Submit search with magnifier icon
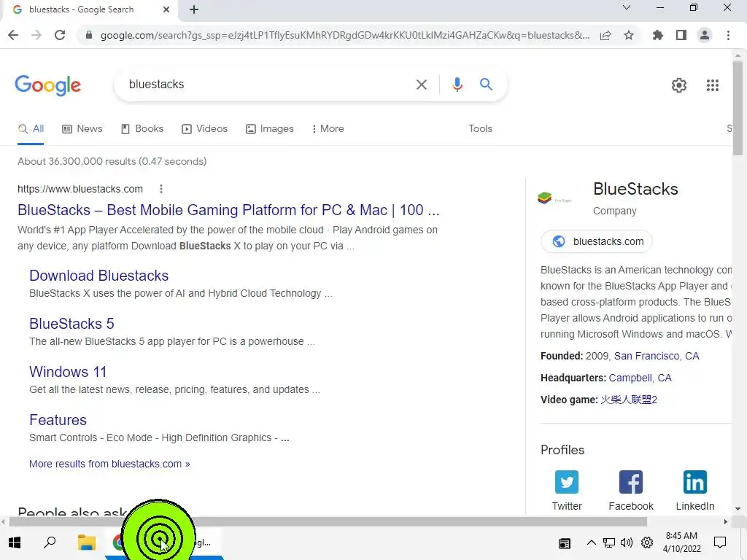 click(486, 85)
